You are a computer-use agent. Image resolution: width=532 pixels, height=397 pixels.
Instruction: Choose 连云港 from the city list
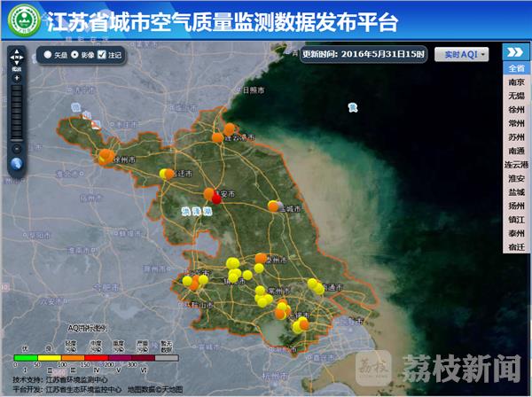515,165
